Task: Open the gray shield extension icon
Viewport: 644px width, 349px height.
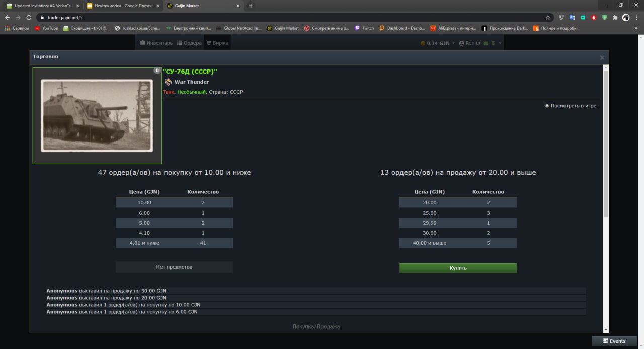Action: coord(561,17)
